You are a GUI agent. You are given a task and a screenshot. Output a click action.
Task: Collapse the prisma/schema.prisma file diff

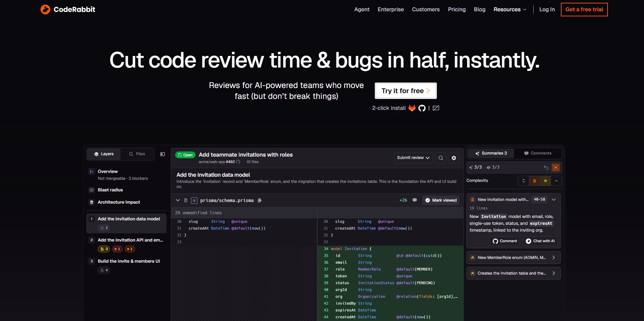[x=178, y=201]
